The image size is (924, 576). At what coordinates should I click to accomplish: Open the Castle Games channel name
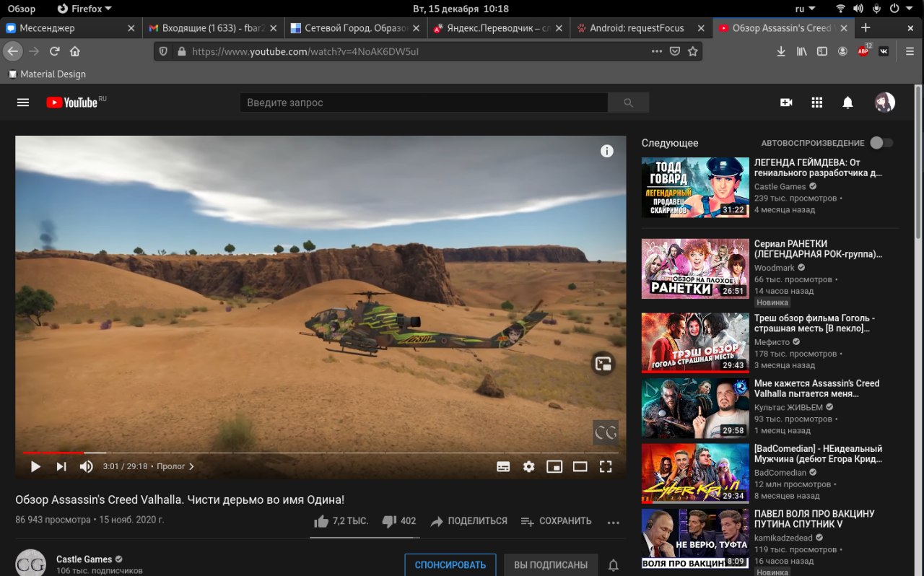point(84,559)
